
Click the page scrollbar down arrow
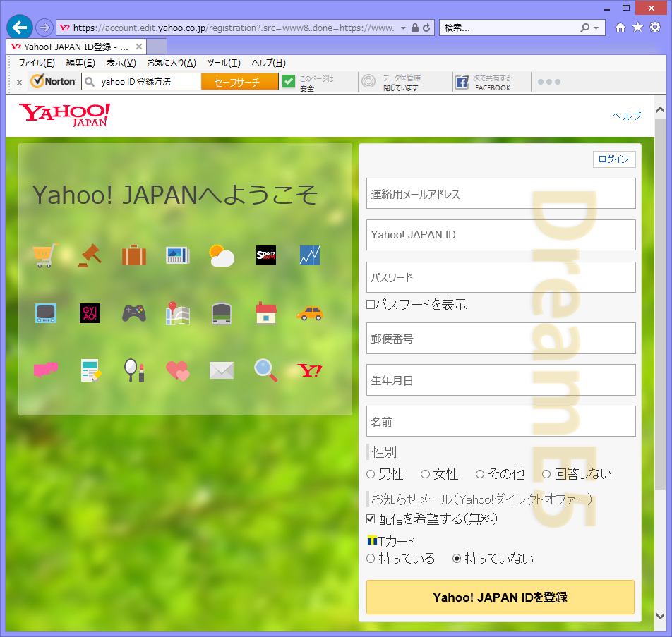(x=660, y=616)
